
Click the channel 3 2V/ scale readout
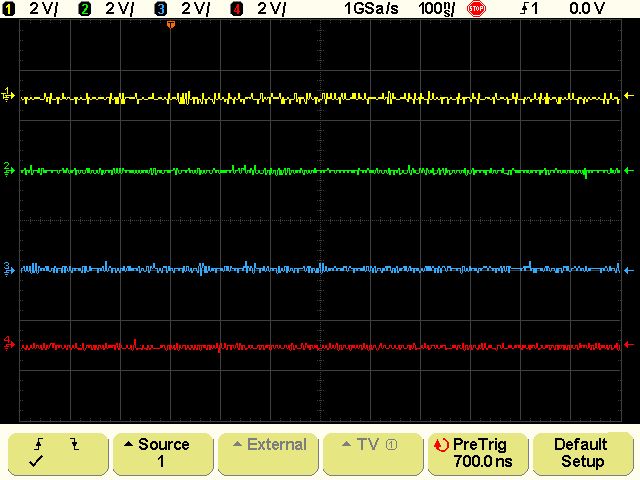point(196,9)
